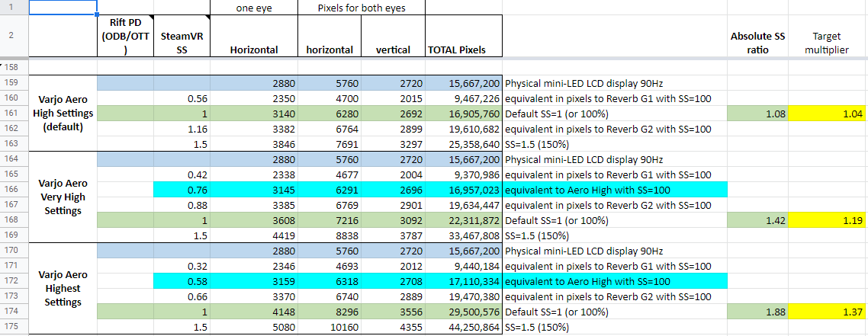Click the 29,500,576 total pixels cell
The width and height of the screenshot is (868, 336).
[x=463, y=312]
